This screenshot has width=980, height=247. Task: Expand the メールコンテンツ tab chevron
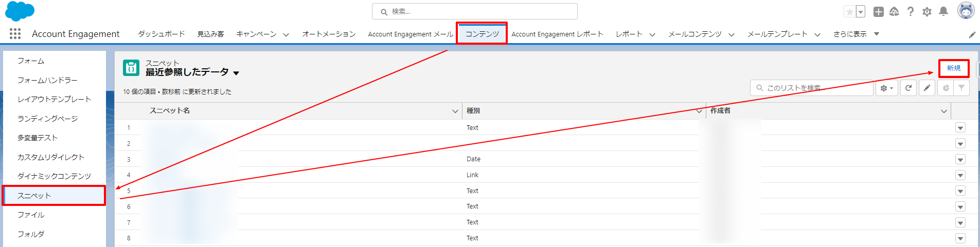731,34
